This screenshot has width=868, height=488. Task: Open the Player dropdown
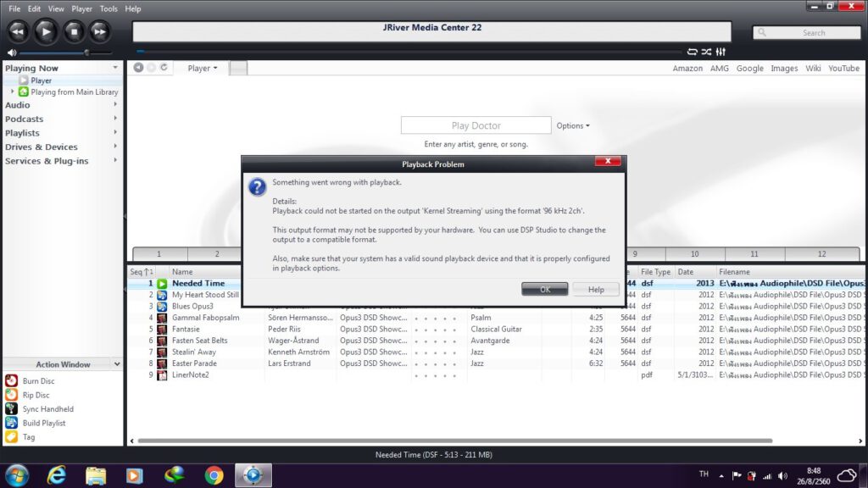coord(202,68)
